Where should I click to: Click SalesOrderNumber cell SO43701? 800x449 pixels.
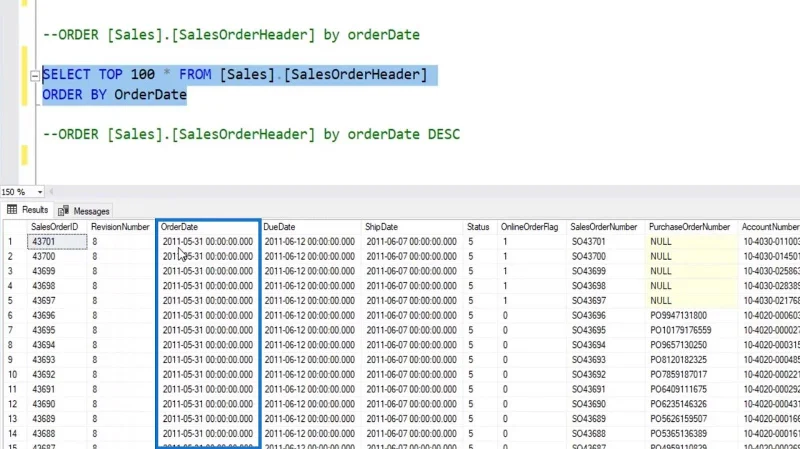coord(606,241)
